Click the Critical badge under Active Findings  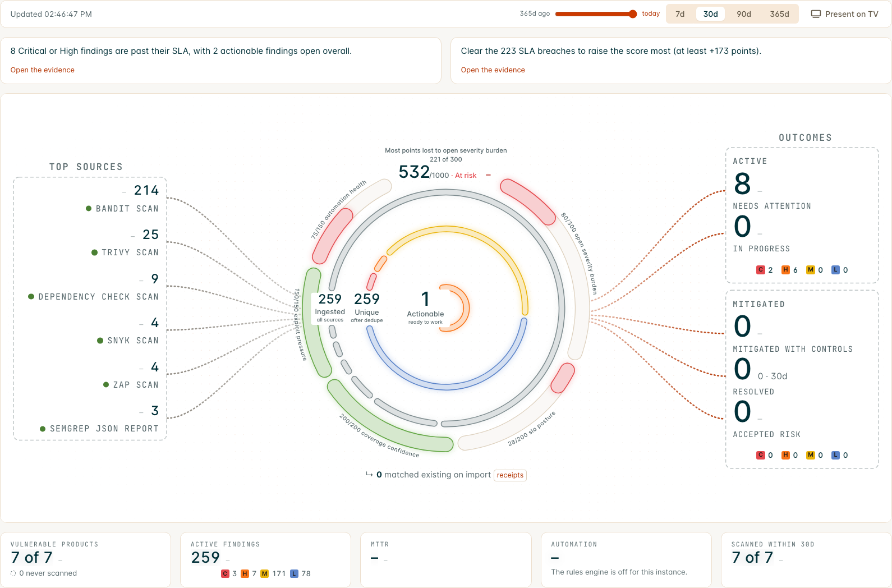[x=226, y=573]
